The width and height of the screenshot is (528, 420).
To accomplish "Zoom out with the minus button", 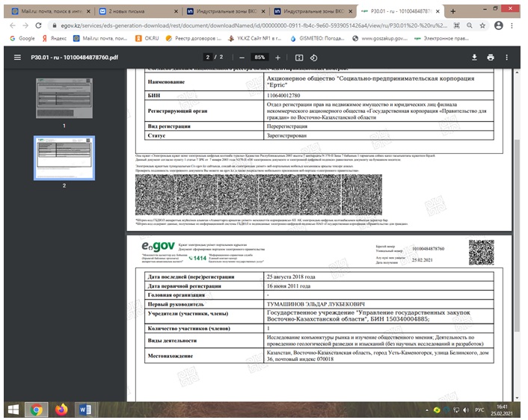I will coord(242,58).
